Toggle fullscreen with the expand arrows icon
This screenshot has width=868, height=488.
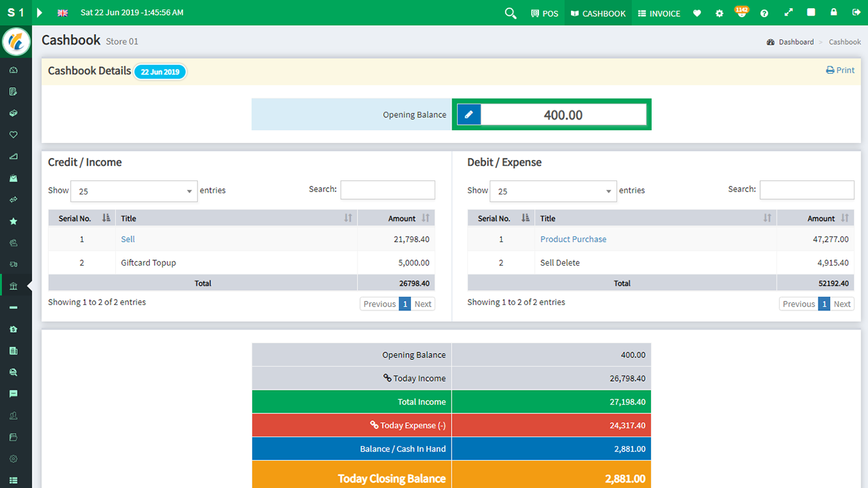pyautogui.click(x=787, y=12)
